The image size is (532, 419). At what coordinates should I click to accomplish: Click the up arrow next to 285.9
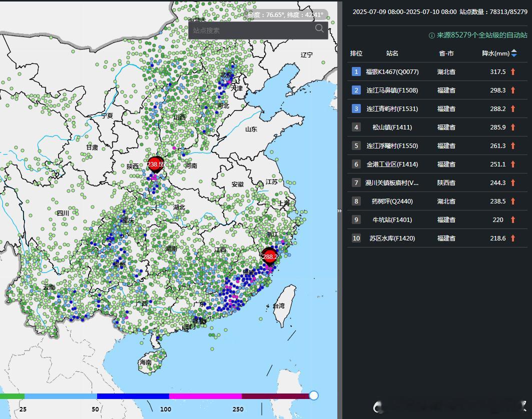click(513, 127)
